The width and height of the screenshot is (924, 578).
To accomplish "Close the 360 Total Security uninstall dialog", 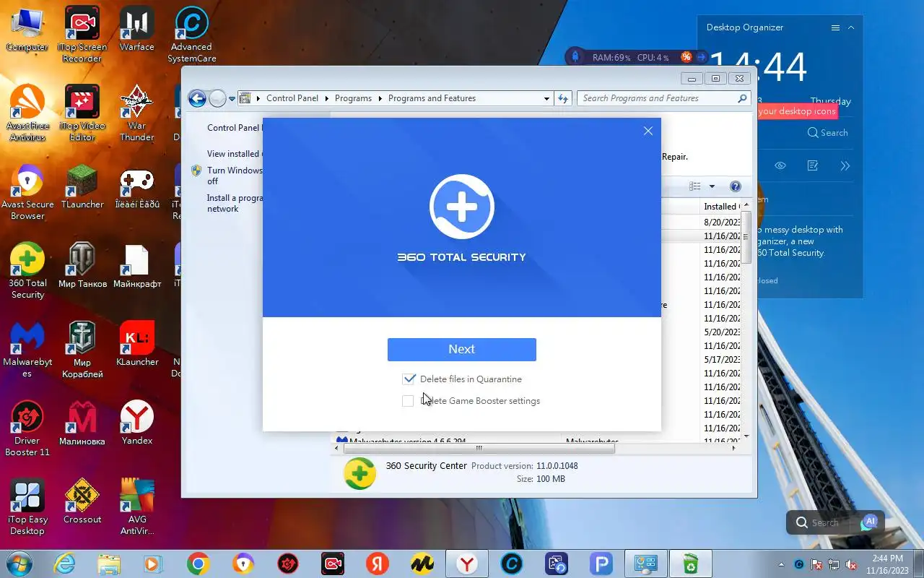I will (x=648, y=131).
